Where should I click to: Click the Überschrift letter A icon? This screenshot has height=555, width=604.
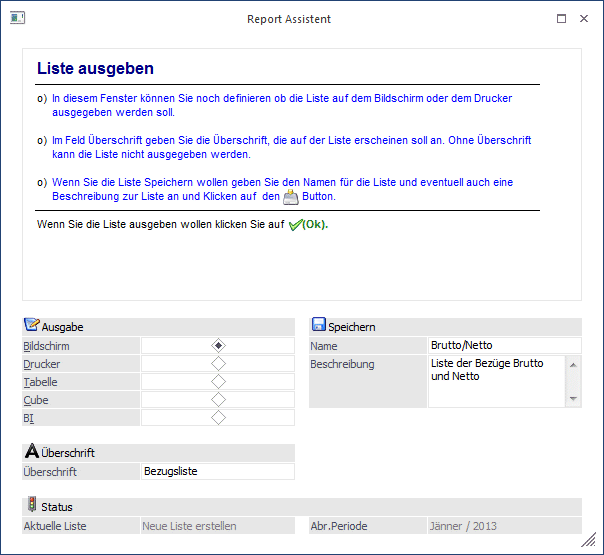click(x=31, y=452)
